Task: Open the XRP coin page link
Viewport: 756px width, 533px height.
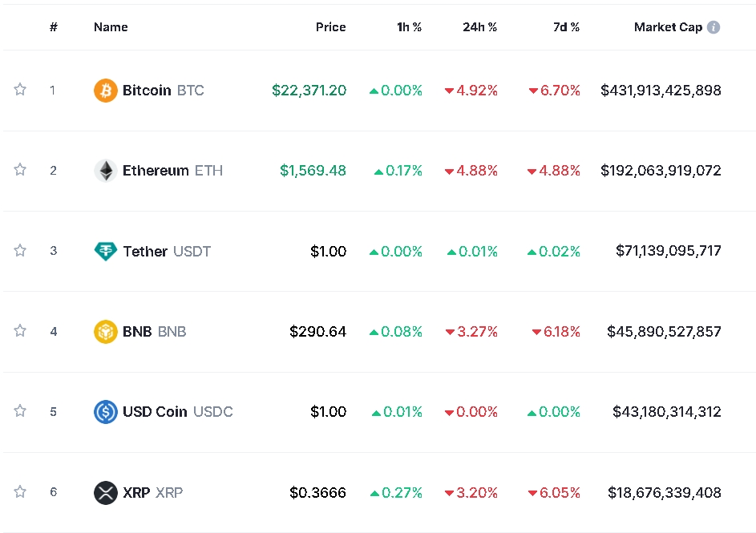Action: point(152,492)
